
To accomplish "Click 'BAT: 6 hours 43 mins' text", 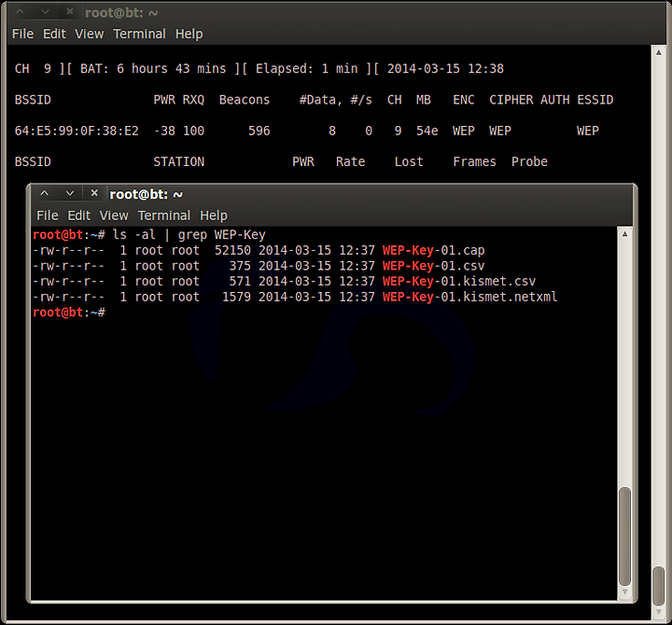I will coord(153,68).
